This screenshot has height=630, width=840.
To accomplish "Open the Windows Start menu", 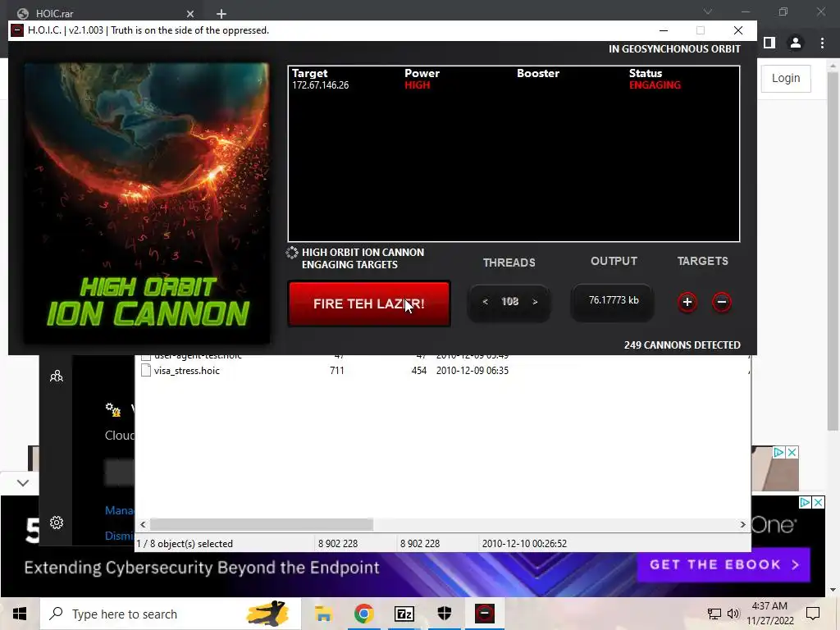I will tap(20, 614).
